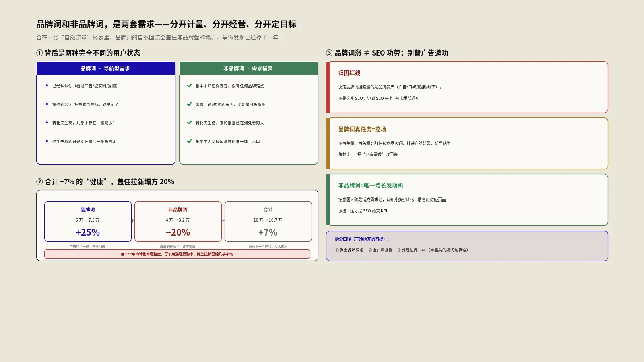
Task: Click the line '承接，这才是 SEO 的真 KPI'
Action: pos(363,211)
